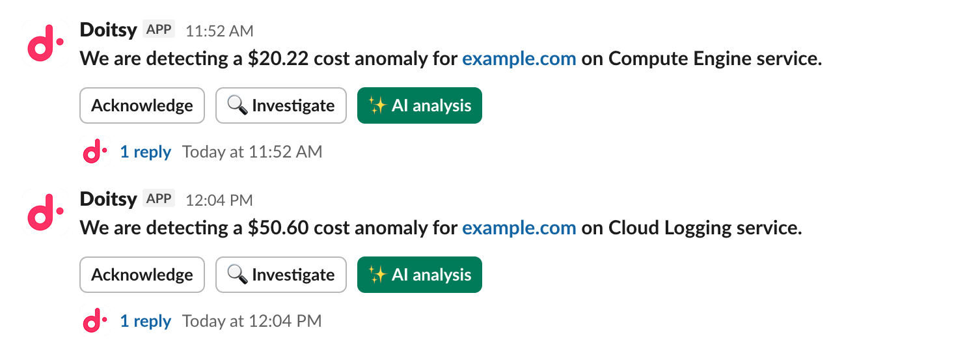Click Doitsy sender name on 12:04 PM message

point(108,199)
